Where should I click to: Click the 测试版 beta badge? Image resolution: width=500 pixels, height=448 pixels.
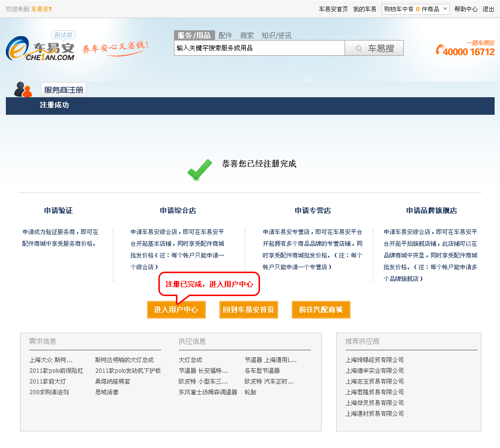(63, 35)
